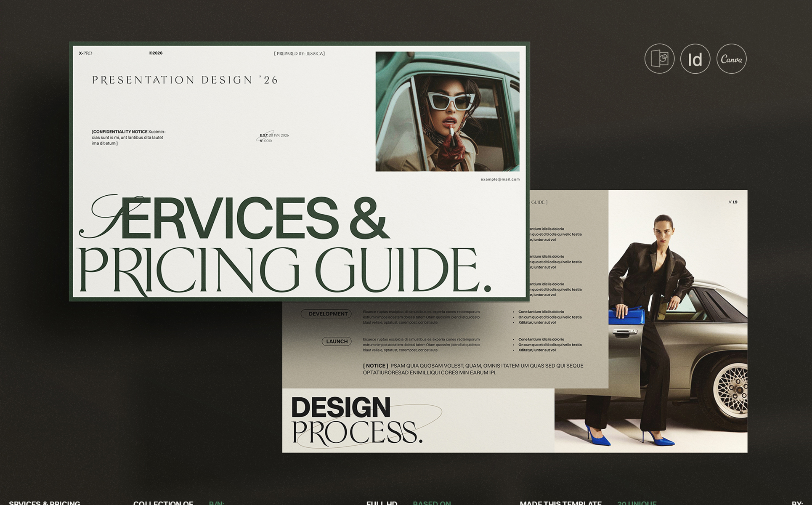Click the 'Prepared by: Jessica' label
Viewport: 812px width, 505px height.
point(299,53)
